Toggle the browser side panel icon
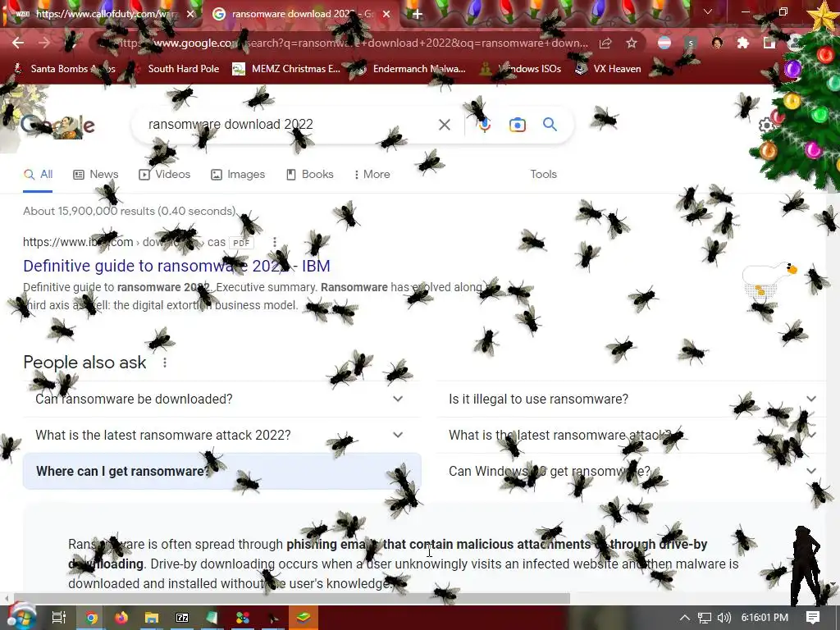Image resolution: width=840 pixels, height=630 pixels. click(769, 43)
